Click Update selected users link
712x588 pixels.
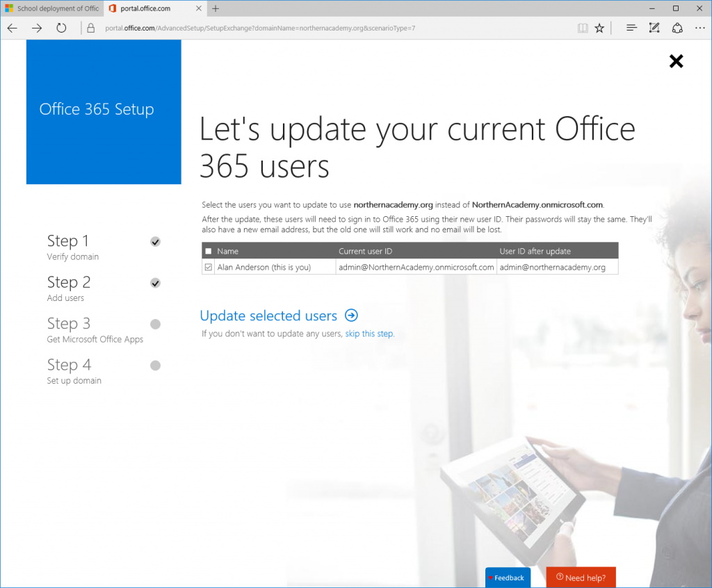[269, 316]
